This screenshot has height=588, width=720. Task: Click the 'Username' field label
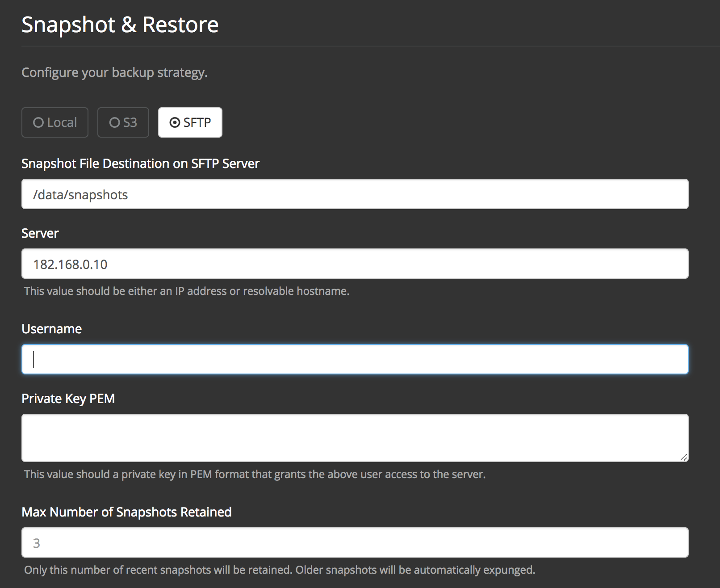pos(52,329)
